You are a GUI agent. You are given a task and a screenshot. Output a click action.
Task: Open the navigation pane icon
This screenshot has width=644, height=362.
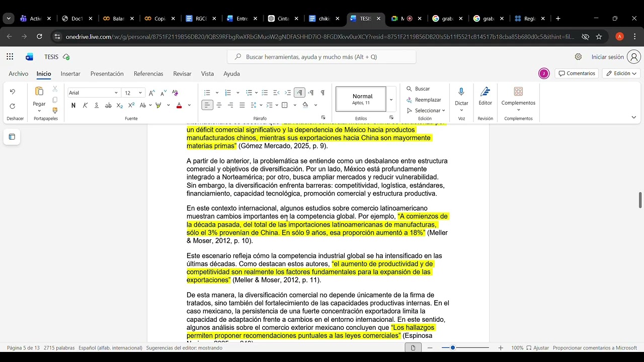click(12, 137)
